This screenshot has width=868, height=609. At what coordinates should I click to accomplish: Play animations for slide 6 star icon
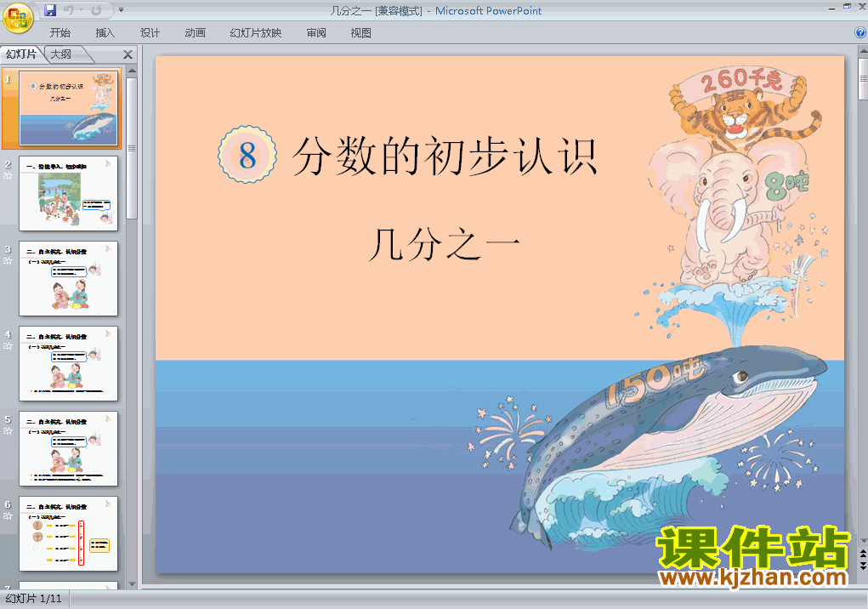click(x=8, y=516)
